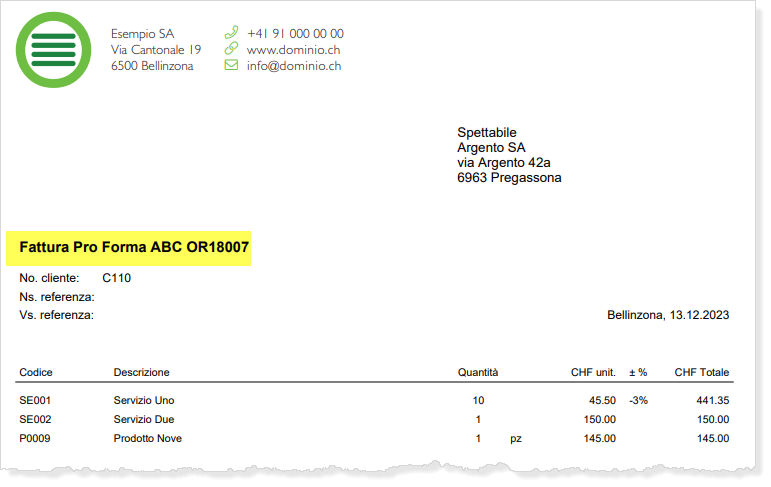Click the green website link icon
This screenshot has height=487, width=771.
(x=231, y=49)
